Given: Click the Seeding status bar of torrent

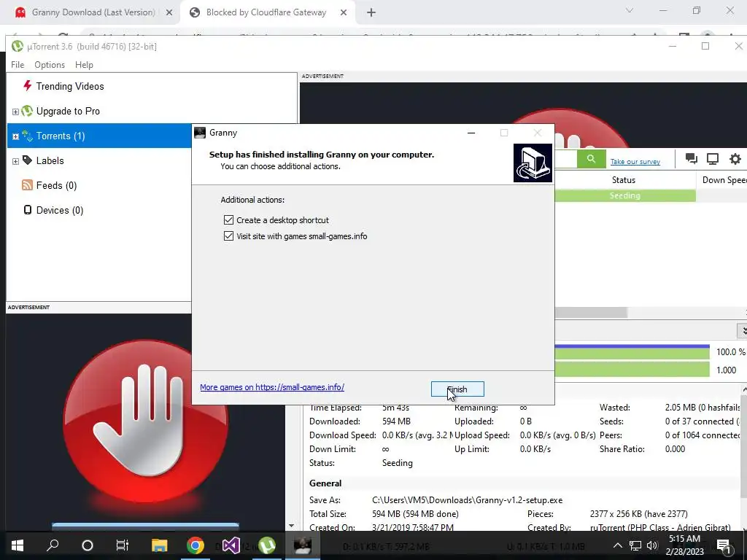Looking at the screenshot, I should [x=625, y=195].
